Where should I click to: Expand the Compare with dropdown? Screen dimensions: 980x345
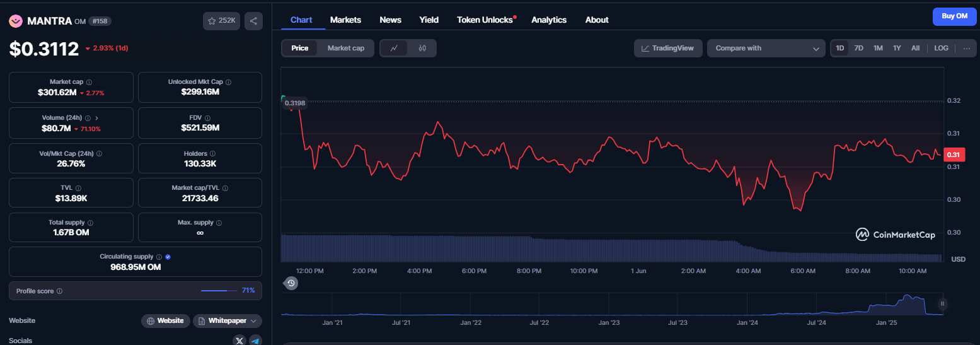click(766, 48)
